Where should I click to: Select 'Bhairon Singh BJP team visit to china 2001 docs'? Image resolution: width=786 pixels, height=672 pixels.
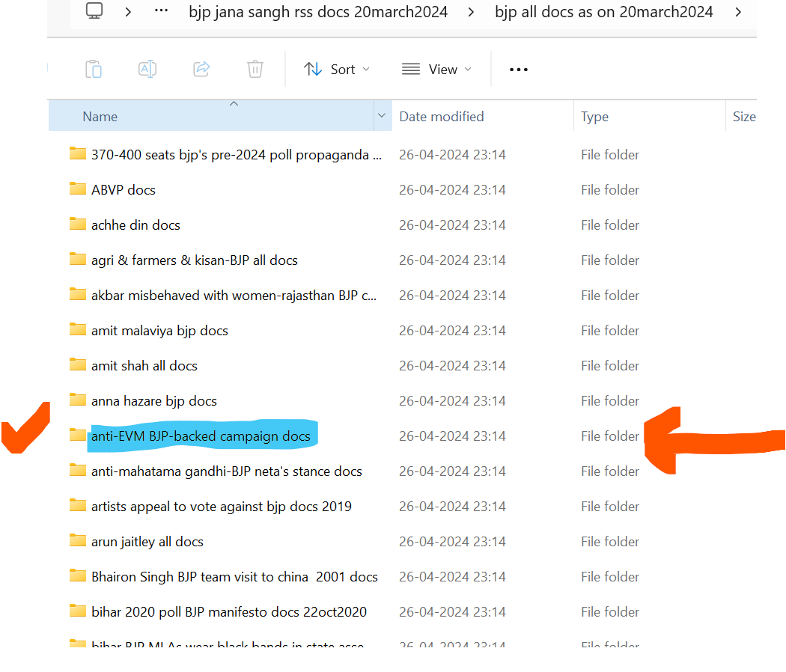(234, 577)
